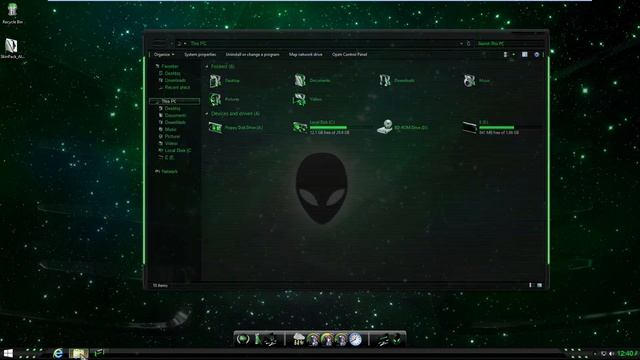The width and height of the screenshot is (640, 360).
Task: Click Open Control Panel
Action: click(349, 54)
